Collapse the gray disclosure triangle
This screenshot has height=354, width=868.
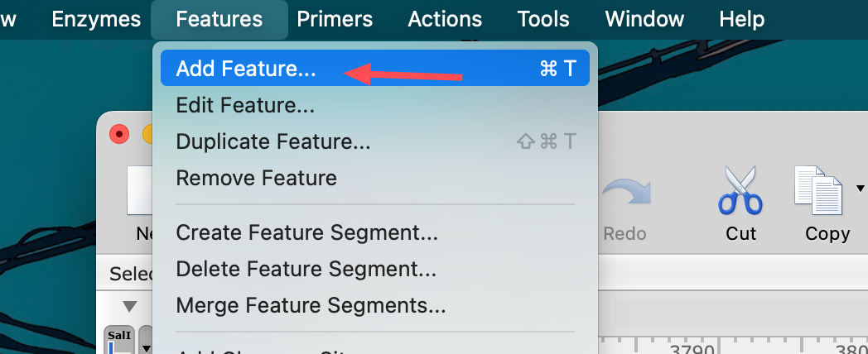[130, 306]
